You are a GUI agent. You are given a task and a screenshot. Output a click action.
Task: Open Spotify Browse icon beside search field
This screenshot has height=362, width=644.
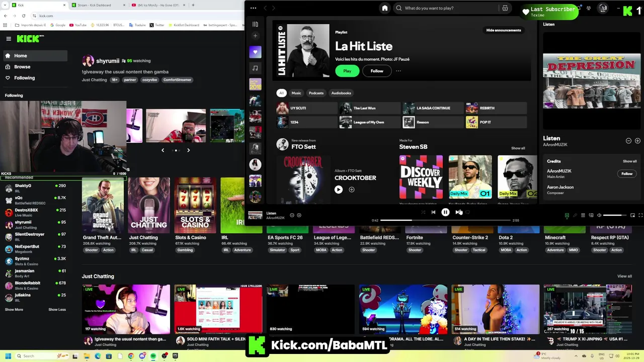(505, 8)
